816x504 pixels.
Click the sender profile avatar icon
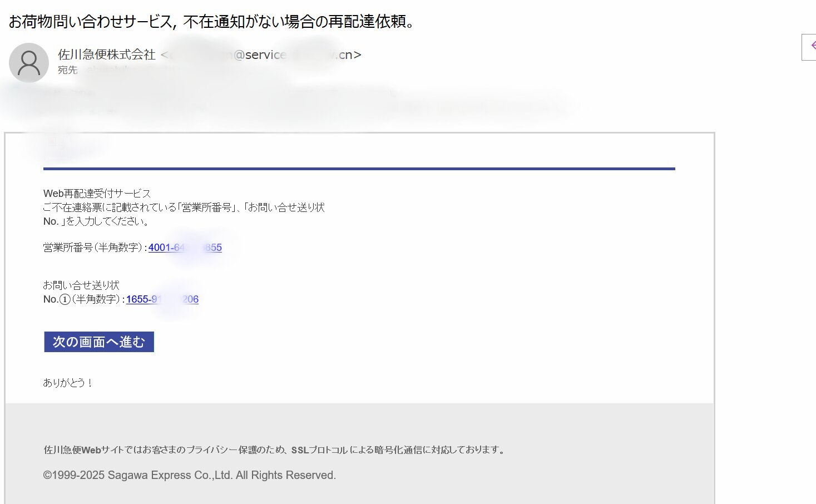point(29,63)
